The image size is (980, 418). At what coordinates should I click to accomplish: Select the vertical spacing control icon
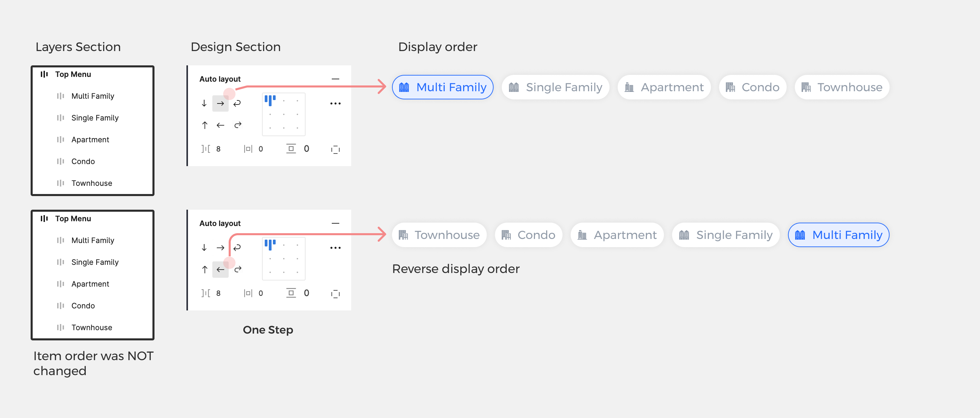[x=292, y=148]
